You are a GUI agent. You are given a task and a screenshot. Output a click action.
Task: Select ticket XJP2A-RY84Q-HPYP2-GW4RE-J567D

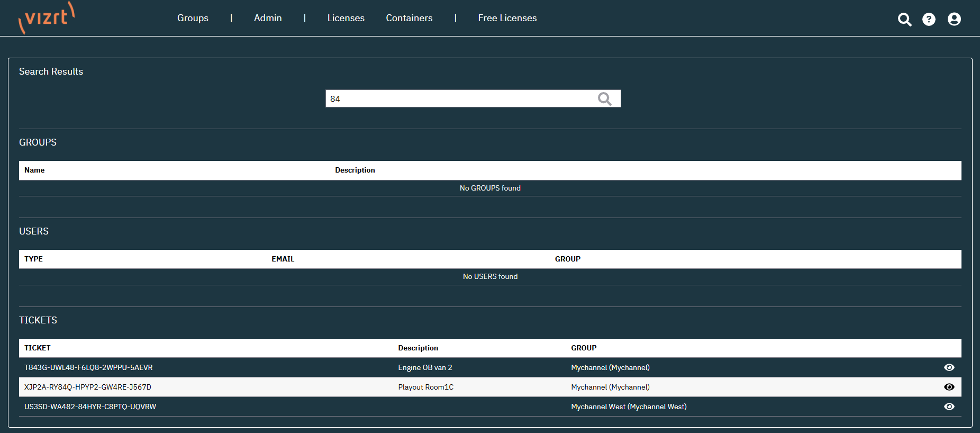coord(88,387)
